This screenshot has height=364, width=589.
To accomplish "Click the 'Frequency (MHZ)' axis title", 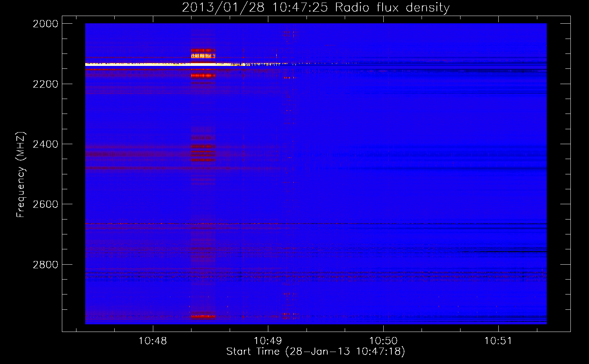I will (21, 175).
